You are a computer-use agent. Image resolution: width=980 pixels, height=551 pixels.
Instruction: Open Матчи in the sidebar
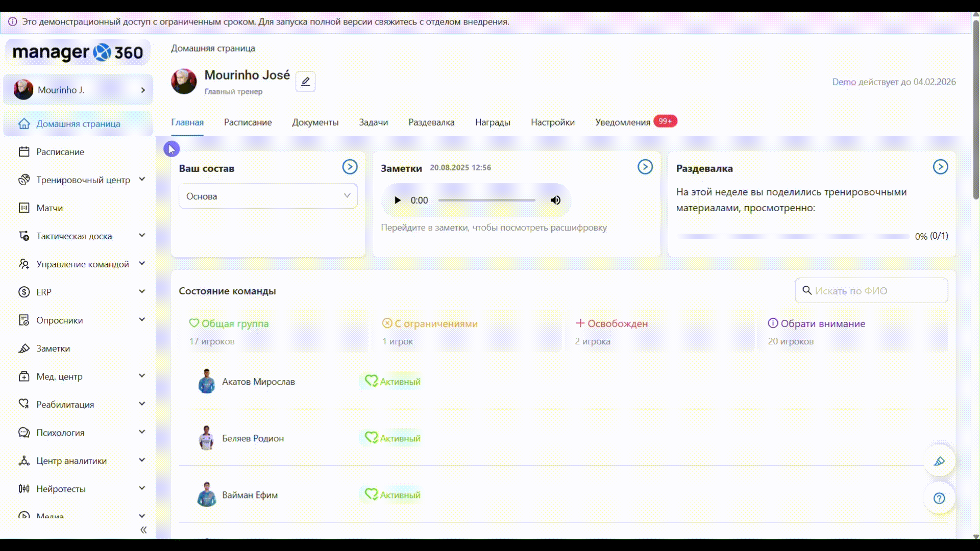coord(50,208)
